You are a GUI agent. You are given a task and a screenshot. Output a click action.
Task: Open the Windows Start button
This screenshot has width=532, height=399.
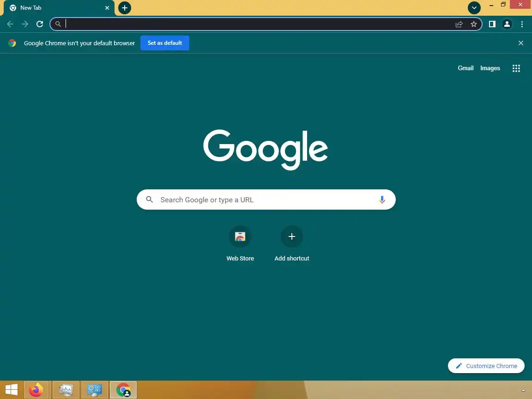[12, 390]
